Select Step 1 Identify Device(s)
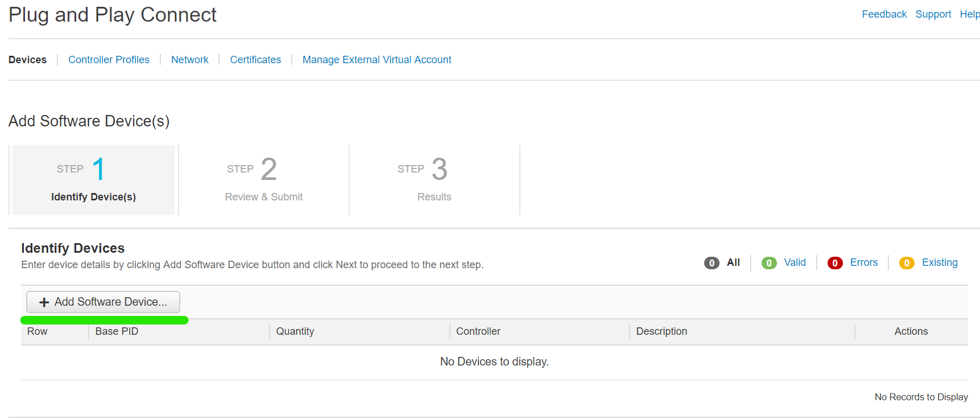Screen dimensions: 980x419 tap(93, 180)
